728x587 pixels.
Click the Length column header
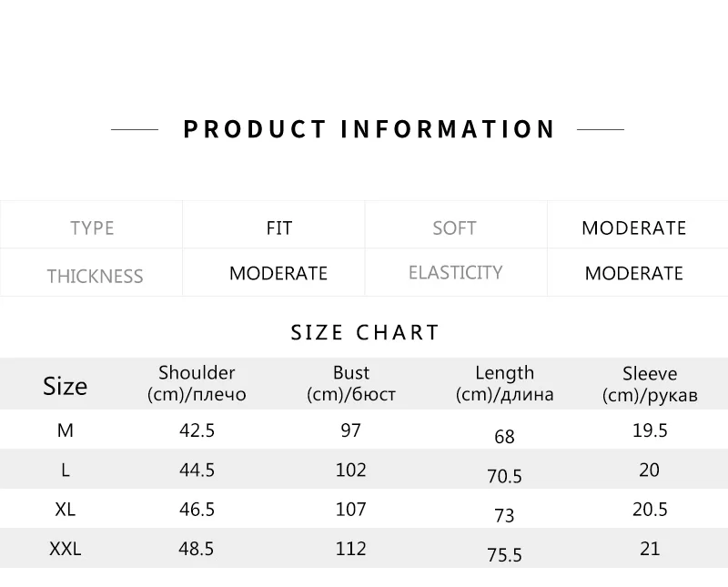504,383
